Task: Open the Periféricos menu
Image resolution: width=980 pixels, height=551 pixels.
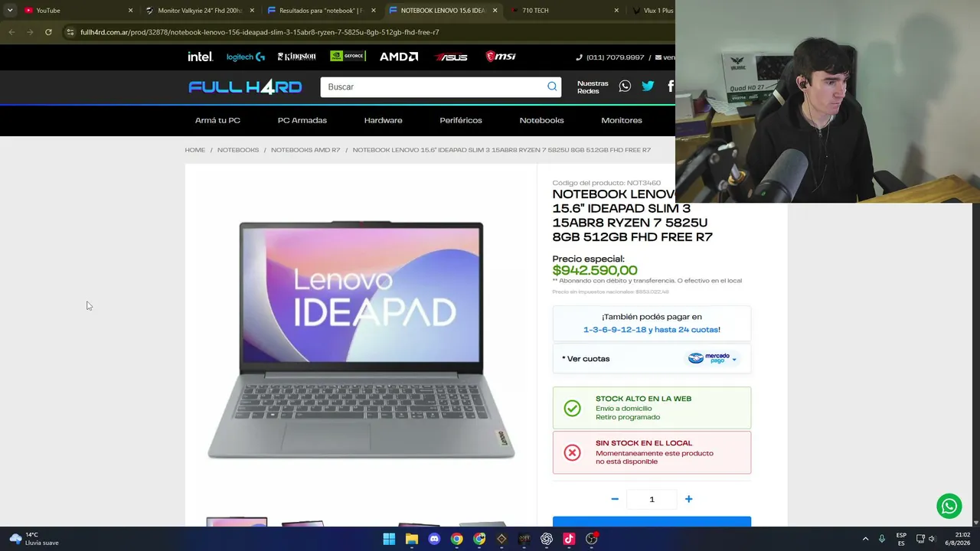Action: coord(461,120)
